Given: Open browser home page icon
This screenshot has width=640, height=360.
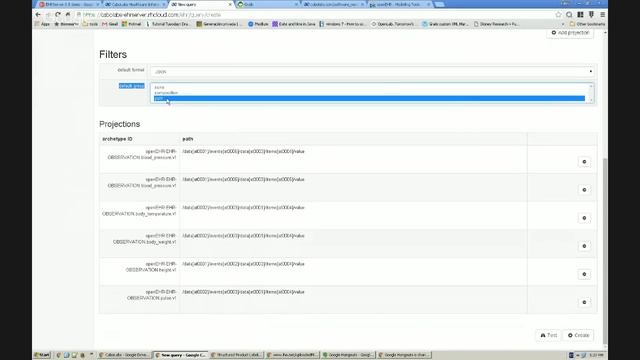Looking at the screenshot, I should [68, 15].
